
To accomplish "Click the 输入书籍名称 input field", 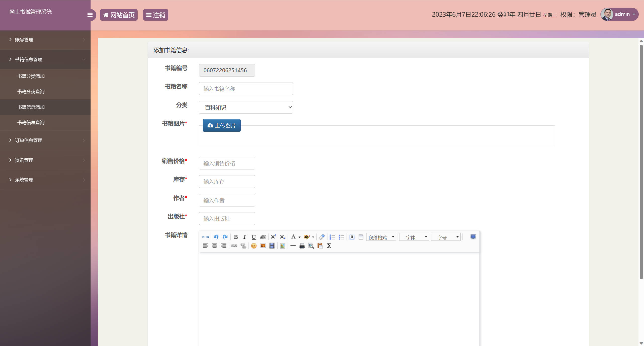I will pos(246,88).
